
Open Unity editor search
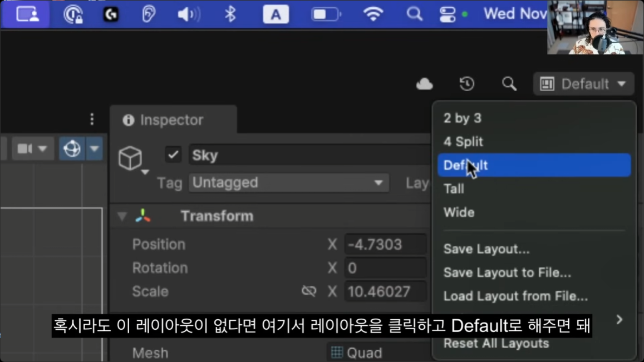coord(509,84)
